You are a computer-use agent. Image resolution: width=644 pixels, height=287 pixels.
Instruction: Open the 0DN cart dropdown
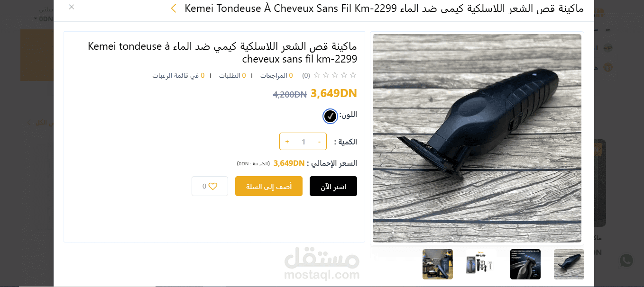pyautogui.click(x=44, y=19)
